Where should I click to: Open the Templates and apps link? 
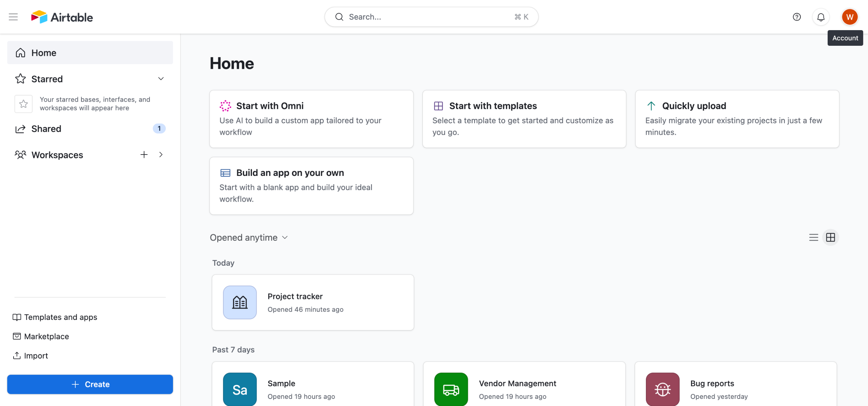[60, 317]
